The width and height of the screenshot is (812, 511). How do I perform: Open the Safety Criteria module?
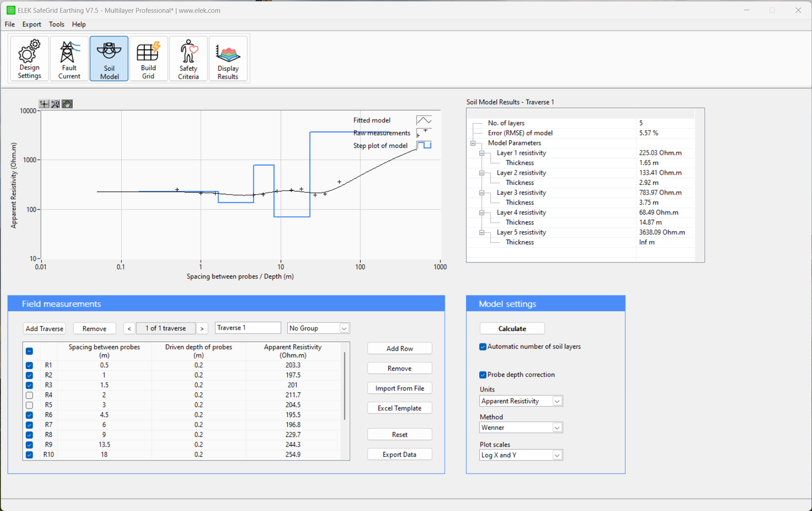188,59
